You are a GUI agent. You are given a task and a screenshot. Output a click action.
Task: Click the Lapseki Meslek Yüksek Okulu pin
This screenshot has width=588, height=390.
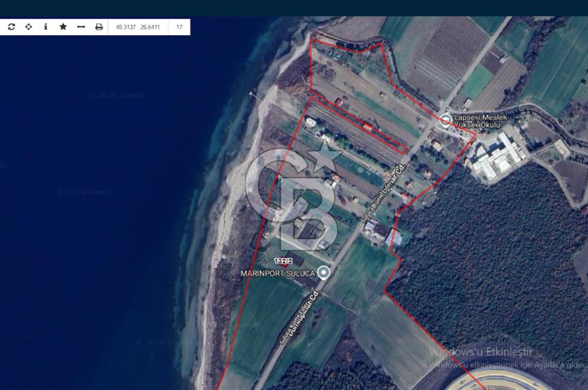[445, 120]
